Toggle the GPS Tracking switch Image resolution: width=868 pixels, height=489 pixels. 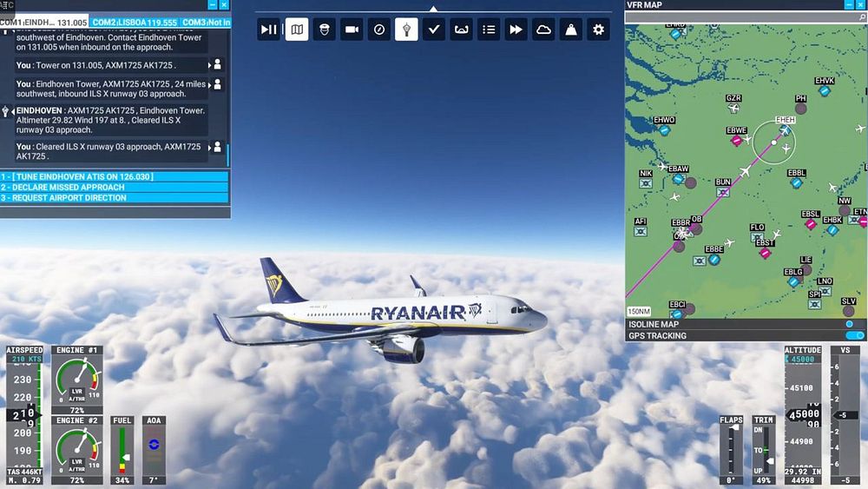pos(855,335)
